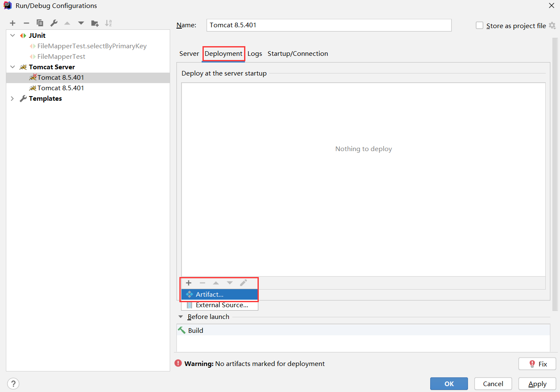Expand the Templates tree node

click(13, 99)
